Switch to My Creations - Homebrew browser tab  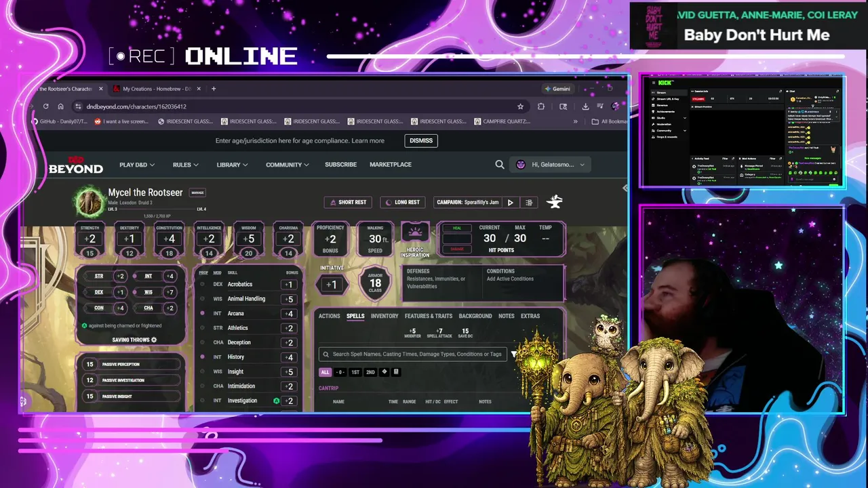[x=157, y=89]
